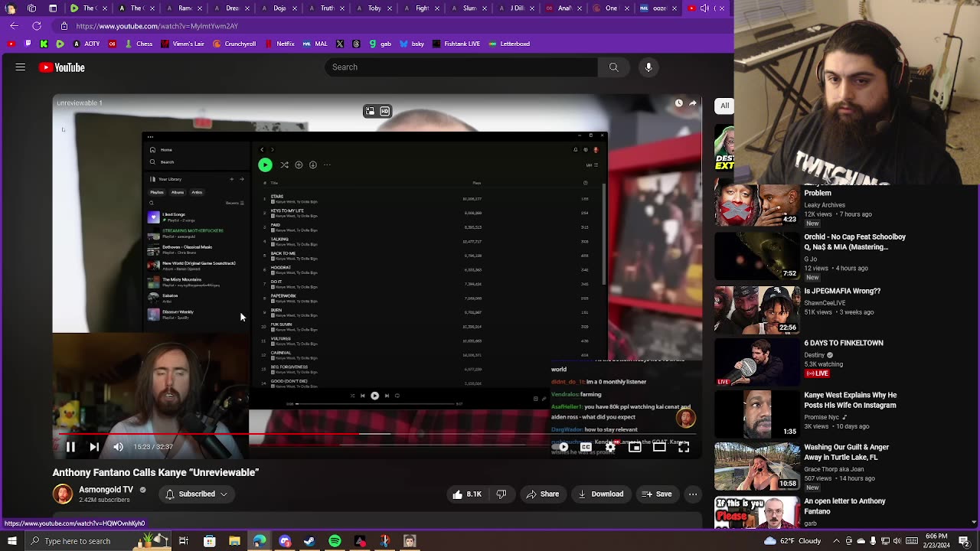Screen dimensions: 980x551
Task: Enable miniplayer mode
Action: [635, 447]
